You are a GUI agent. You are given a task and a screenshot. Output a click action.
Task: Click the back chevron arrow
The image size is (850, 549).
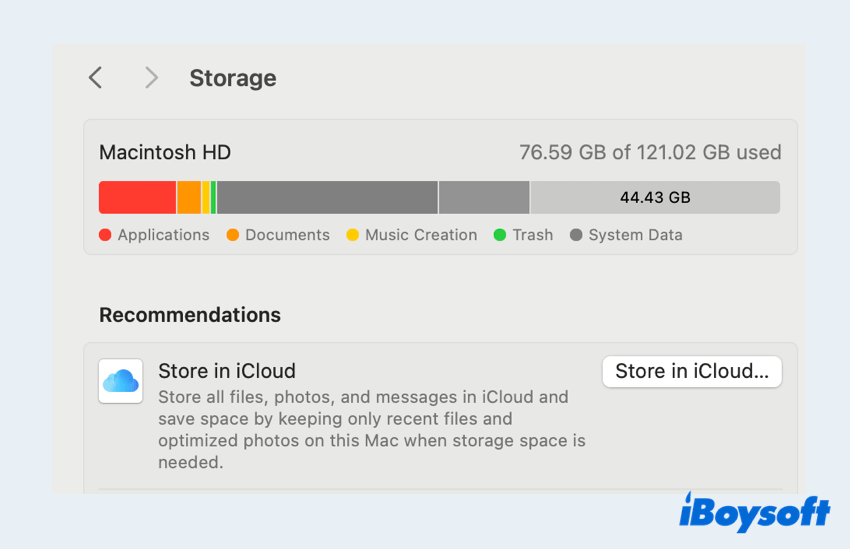point(95,78)
